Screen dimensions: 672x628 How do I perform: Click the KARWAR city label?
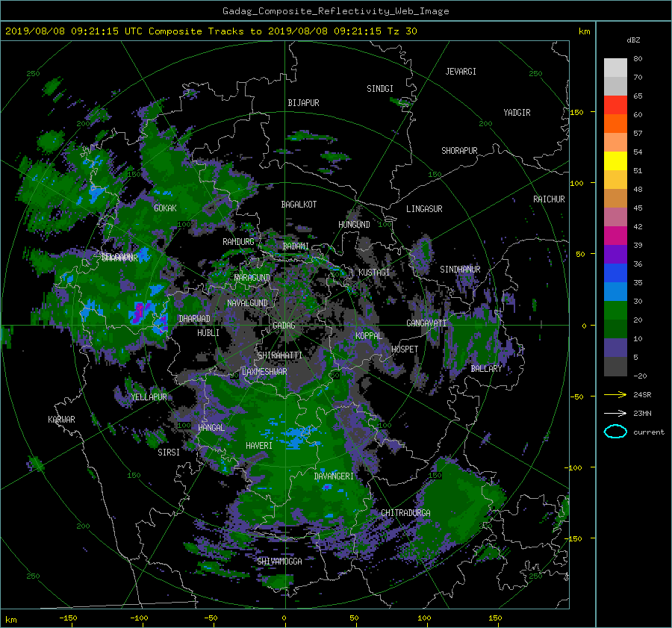pyautogui.click(x=61, y=420)
